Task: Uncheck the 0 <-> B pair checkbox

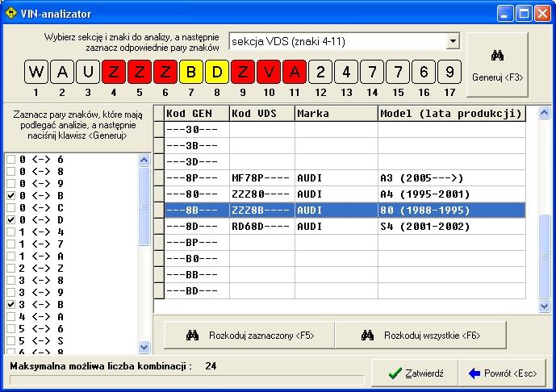Action: [11, 195]
